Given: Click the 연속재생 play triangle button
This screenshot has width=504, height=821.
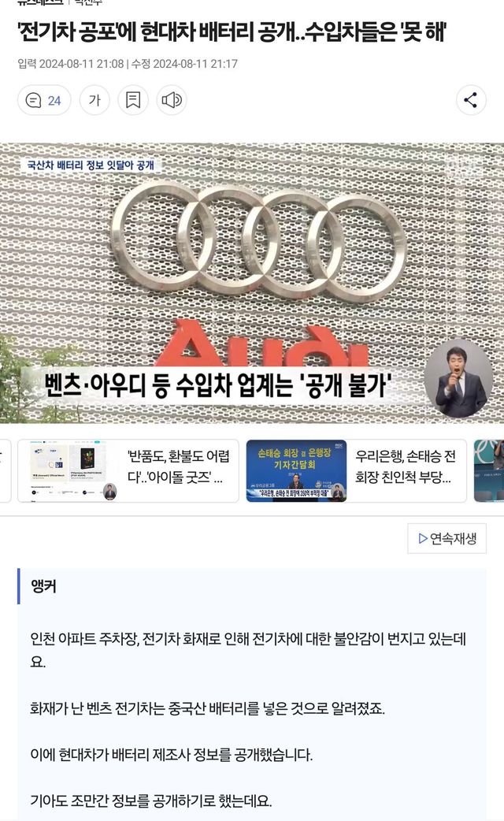Looking at the screenshot, I should (x=447, y=538).
